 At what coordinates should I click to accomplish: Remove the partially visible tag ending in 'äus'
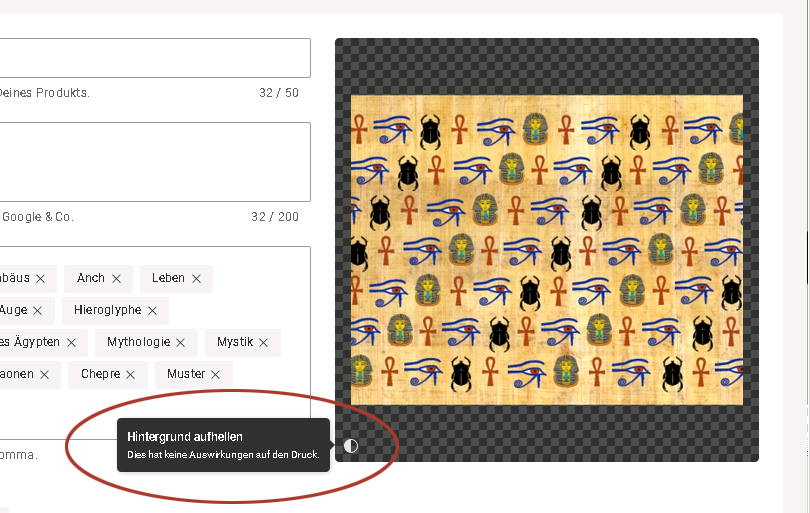pos(40,279)
